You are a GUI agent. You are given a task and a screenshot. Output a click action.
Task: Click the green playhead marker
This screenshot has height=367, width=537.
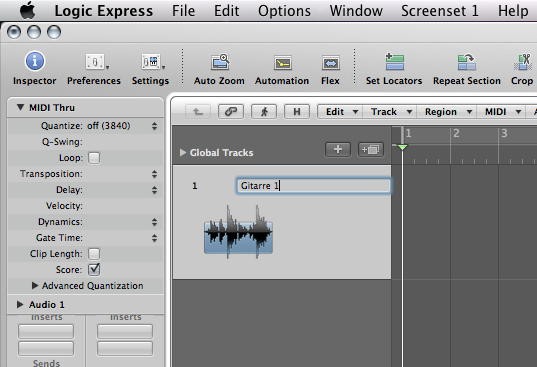point(402,147)
